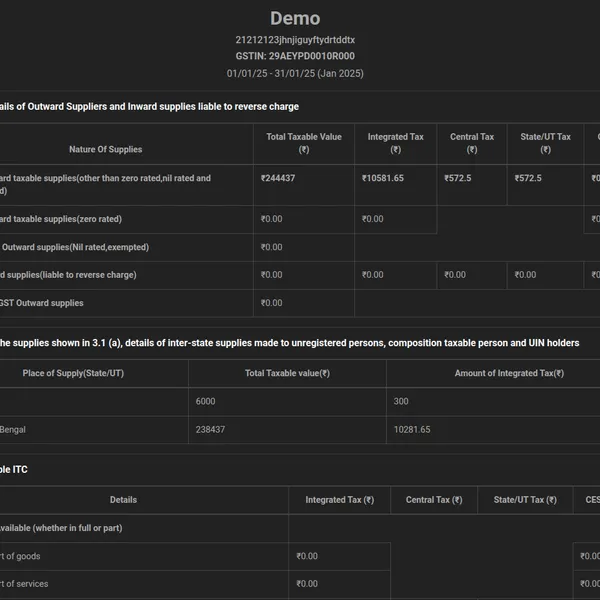Click the integrated tax value ₹10581.65

tap(383, 178)
